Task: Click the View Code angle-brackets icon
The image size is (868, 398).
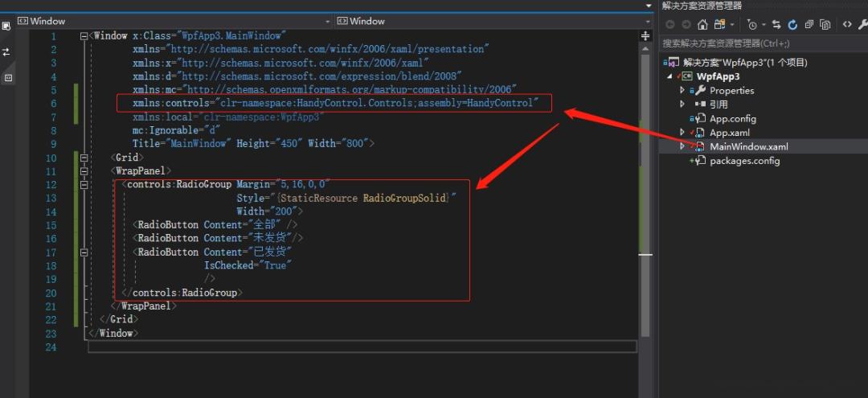Action: click(847, 24)
